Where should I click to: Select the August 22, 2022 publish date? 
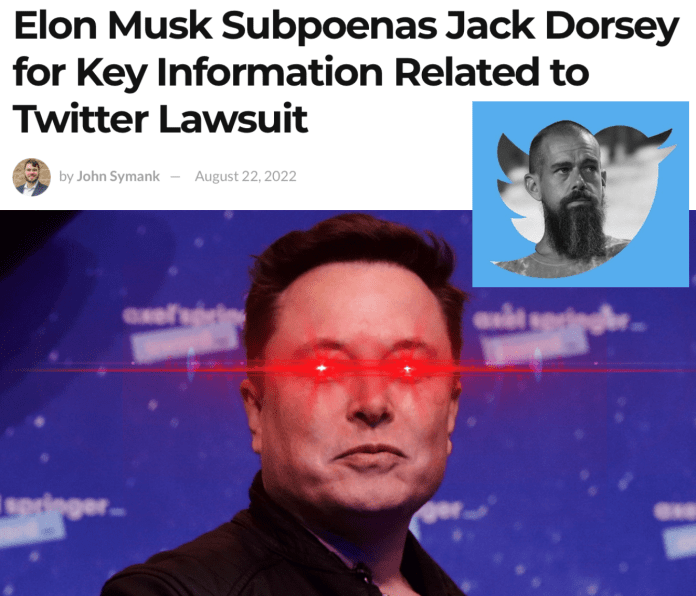pos(245,176)
